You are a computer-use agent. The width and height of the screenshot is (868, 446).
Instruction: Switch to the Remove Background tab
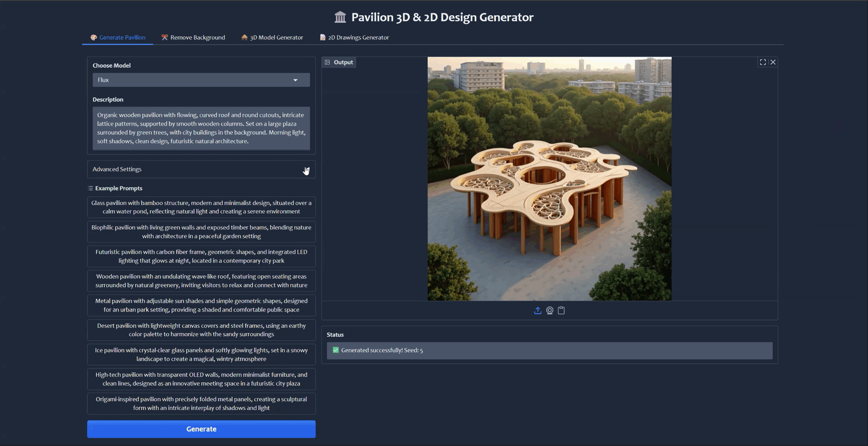pos(193,37)
